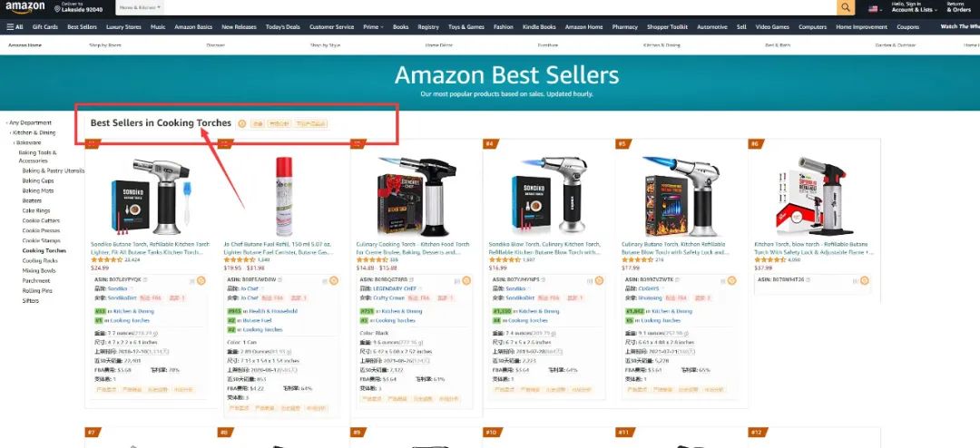Click orange round icon in Sondiko B07L6YPYQK panel
Screen dimensions: 980x448
coord(201,280)
